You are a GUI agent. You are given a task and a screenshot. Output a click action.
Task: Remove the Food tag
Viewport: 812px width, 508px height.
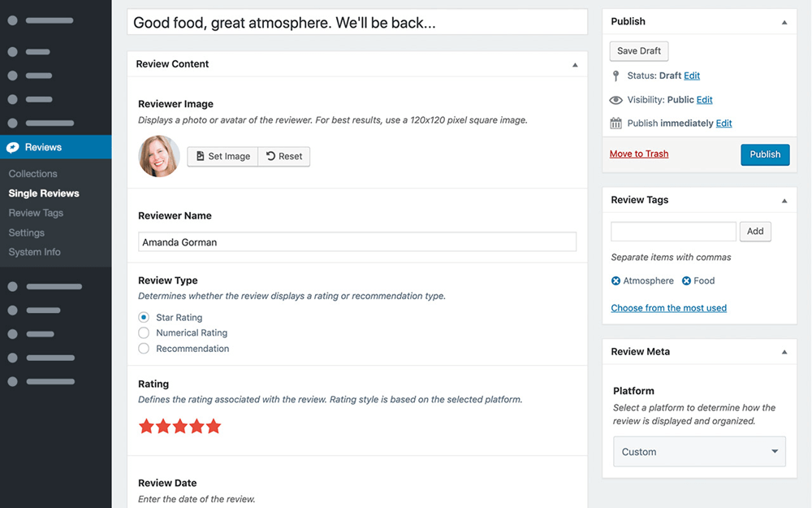(687, 281)
